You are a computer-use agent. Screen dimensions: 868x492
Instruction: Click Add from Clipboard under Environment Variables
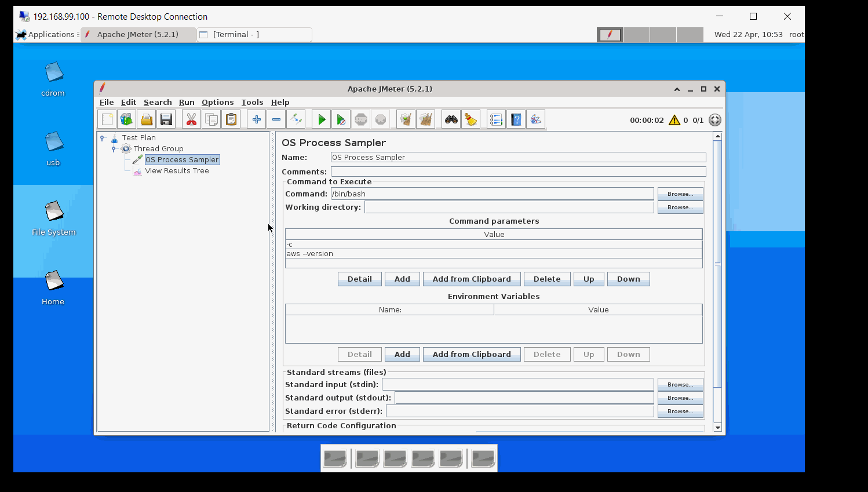[472, 354]
